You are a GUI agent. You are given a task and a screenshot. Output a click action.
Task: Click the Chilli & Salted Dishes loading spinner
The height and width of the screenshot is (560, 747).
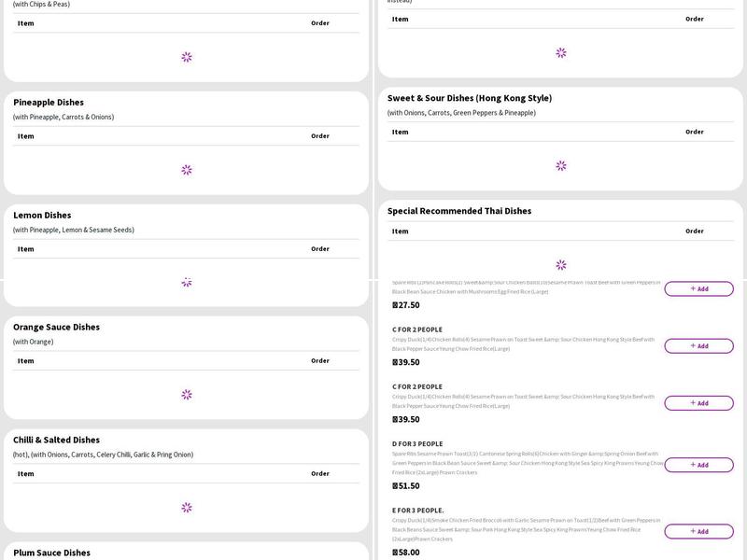coord(187,508)
